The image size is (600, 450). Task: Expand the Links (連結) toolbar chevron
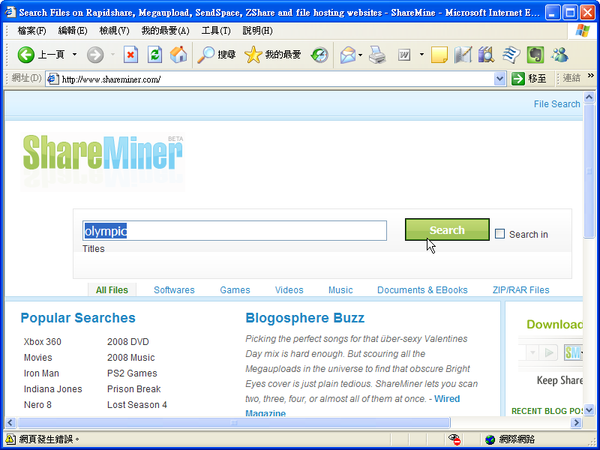pos(591,75)
